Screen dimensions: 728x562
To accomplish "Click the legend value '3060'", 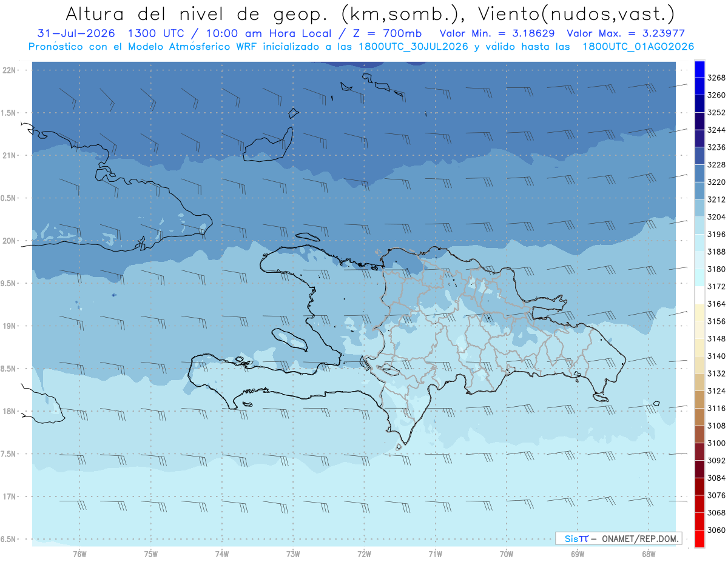I will coord(716,530).
